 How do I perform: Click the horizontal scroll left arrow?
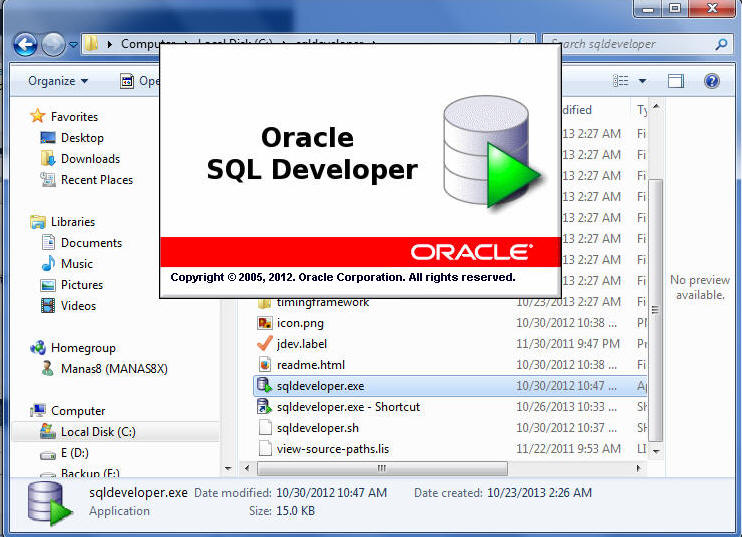pos(247,468)
